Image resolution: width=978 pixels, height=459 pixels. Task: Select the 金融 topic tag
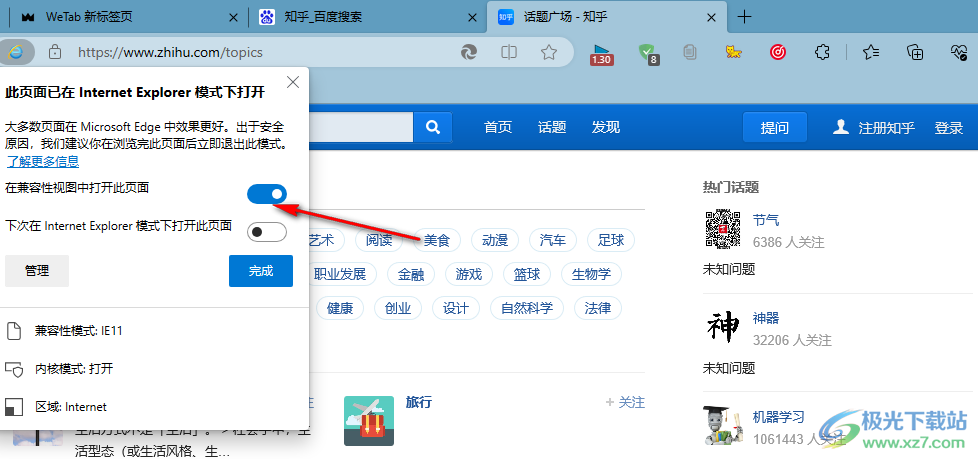(411, 274)
